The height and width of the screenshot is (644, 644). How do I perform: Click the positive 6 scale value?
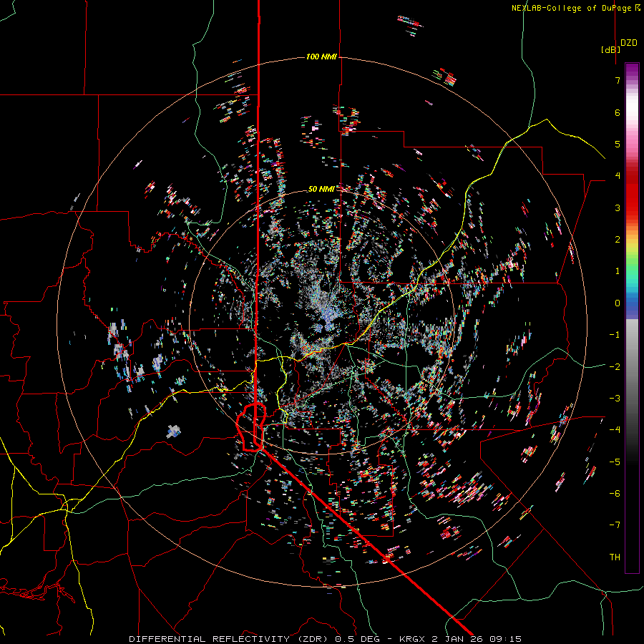point(618,112)
